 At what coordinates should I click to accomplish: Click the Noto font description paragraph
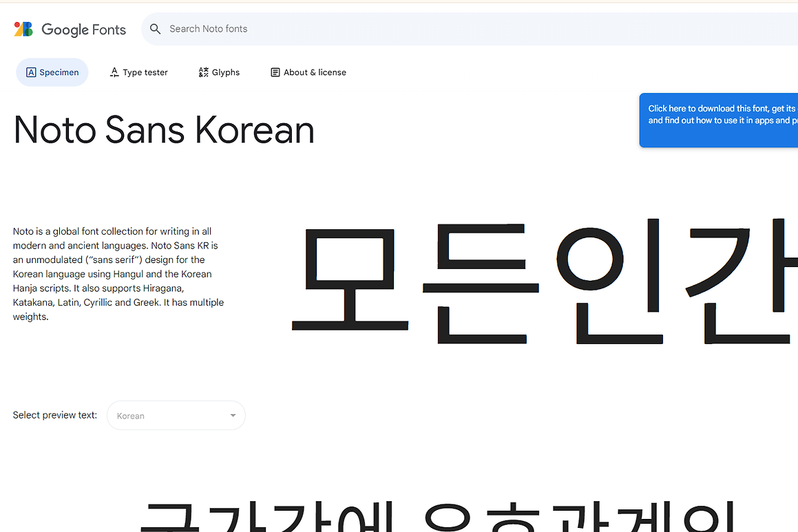(118, 274)
